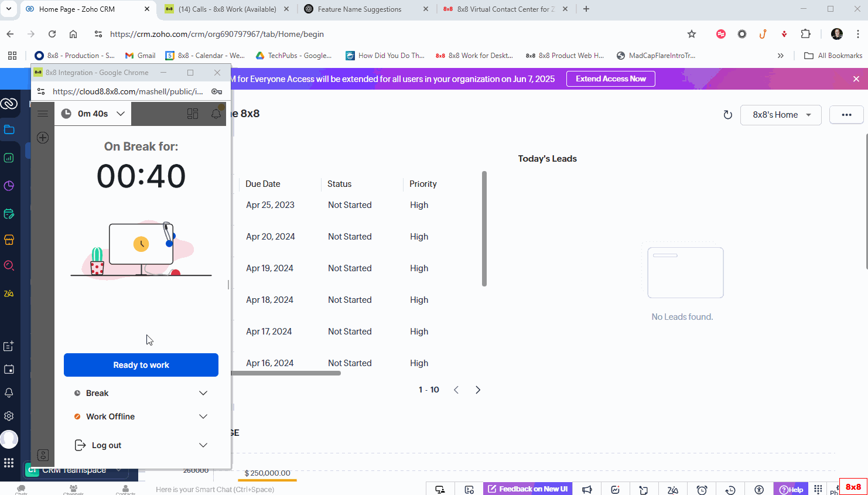Go to previous page of tasks

pos(456,390)
